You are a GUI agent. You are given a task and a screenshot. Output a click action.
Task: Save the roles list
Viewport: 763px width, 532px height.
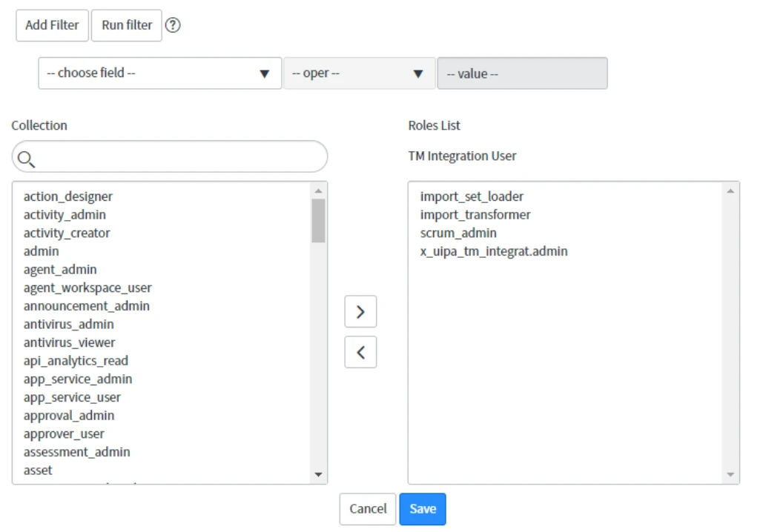(423, 509)
